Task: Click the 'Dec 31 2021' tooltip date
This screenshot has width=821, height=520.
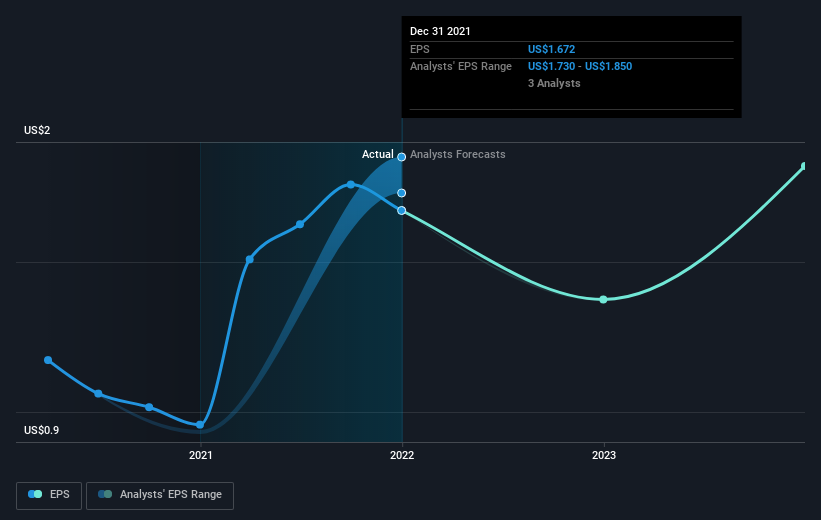Action: click(440, 31)
